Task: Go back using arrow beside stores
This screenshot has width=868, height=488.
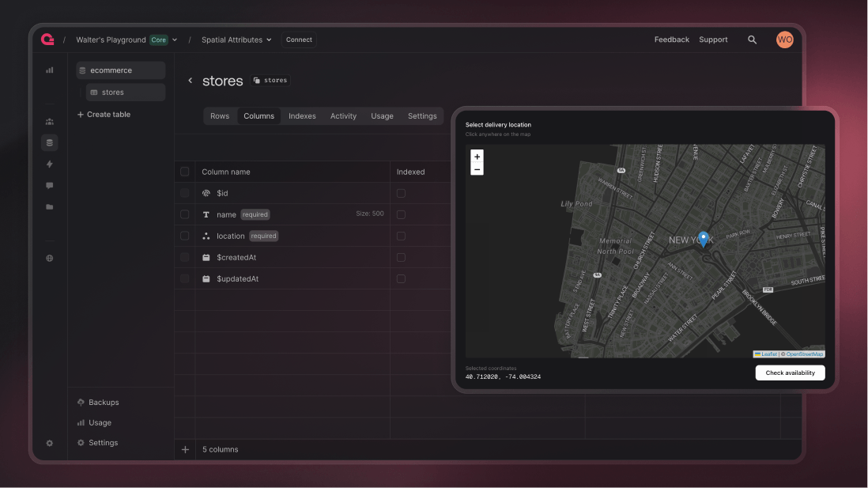Action: click(x=190, y=81)
